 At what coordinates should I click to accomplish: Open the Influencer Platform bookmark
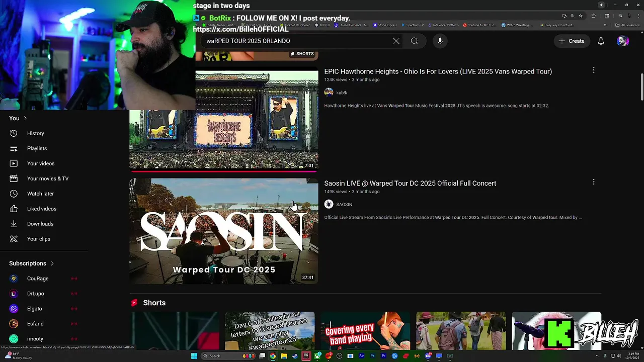coord(443,25)
